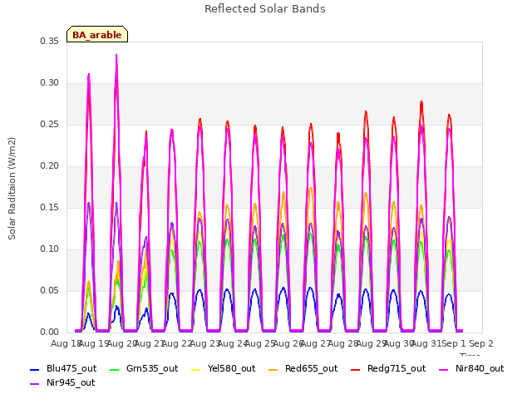Viewport: 532px width, 399px height.
Task: Click the yellow Yel580_out legend swatch
Action: 196,369
